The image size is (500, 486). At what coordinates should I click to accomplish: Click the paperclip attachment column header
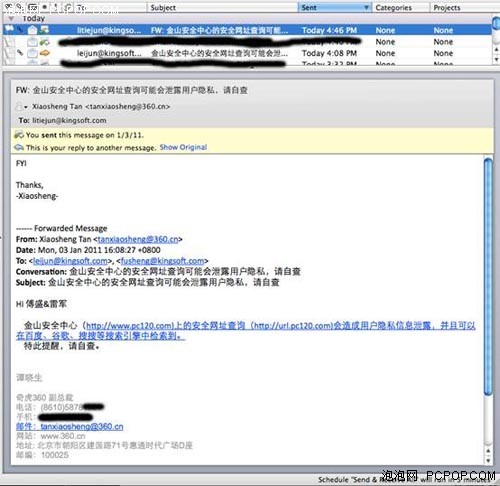[x=19, y=6]
